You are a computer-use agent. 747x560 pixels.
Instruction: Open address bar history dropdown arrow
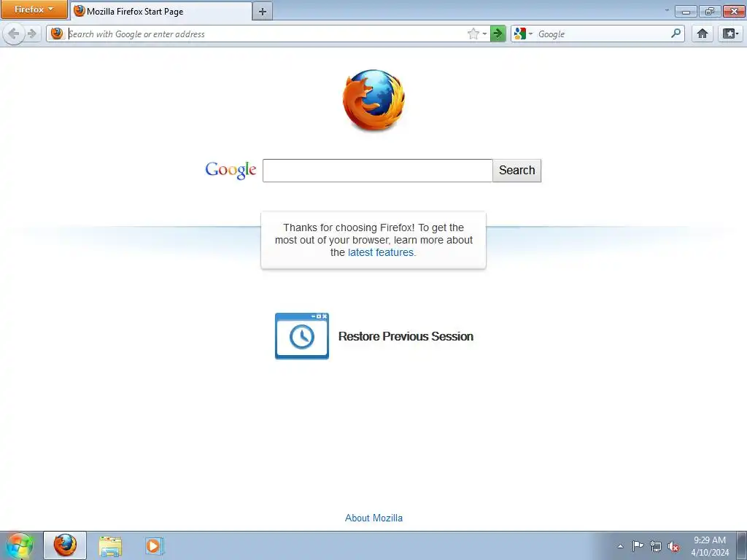pyautogui.click(x=484, y=34)
